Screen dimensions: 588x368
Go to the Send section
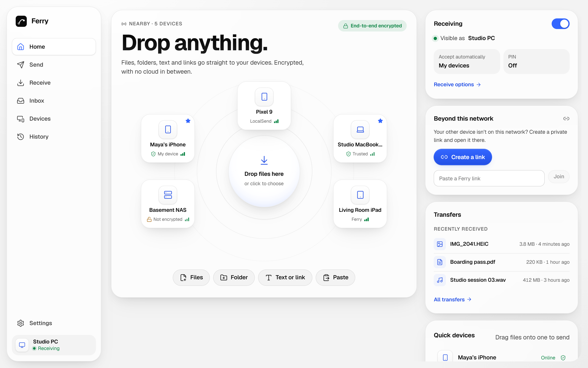click(x=54, y=64)
